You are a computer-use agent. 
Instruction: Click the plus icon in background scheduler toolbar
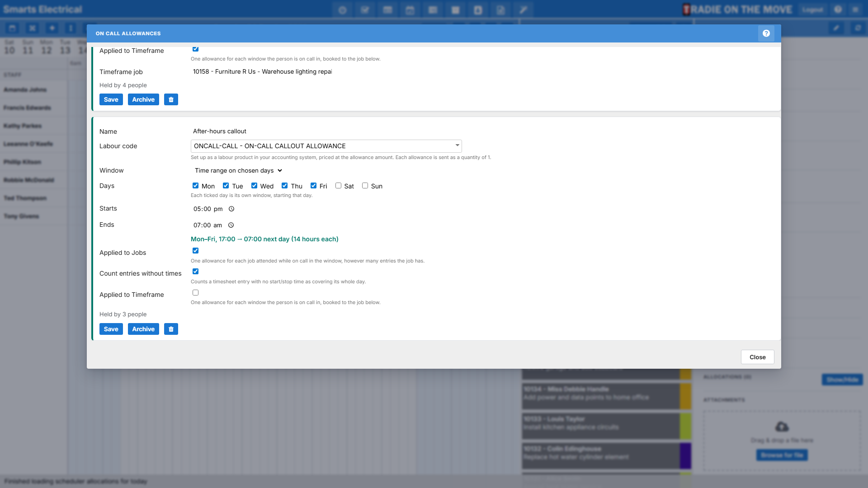[x=52, y=28]
